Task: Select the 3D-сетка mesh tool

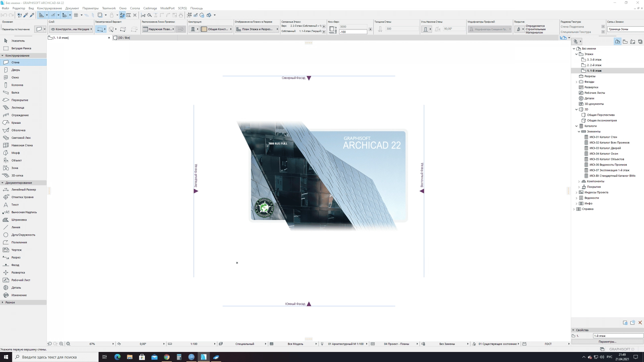Action: click(x=23, y=176)
